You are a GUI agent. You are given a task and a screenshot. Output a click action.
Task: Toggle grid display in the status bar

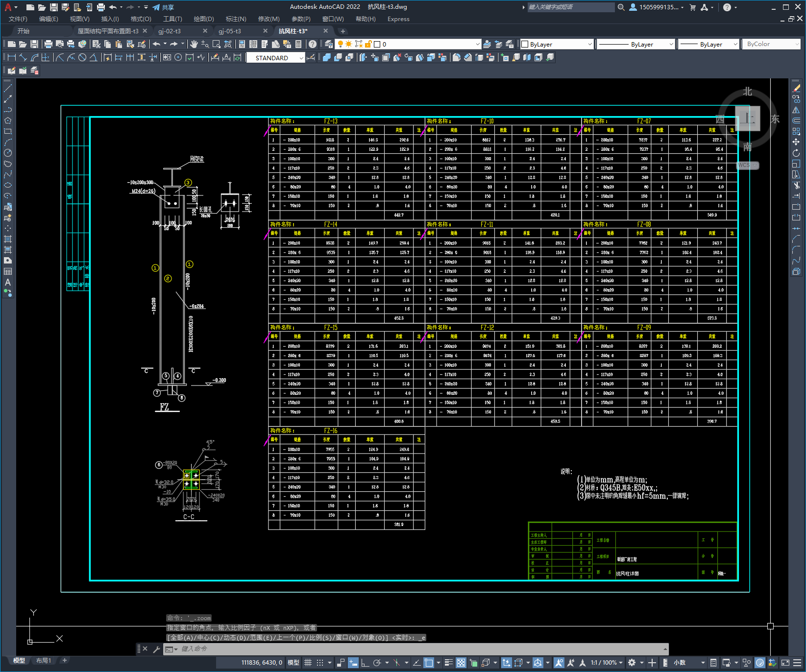(x=308, y=663)
